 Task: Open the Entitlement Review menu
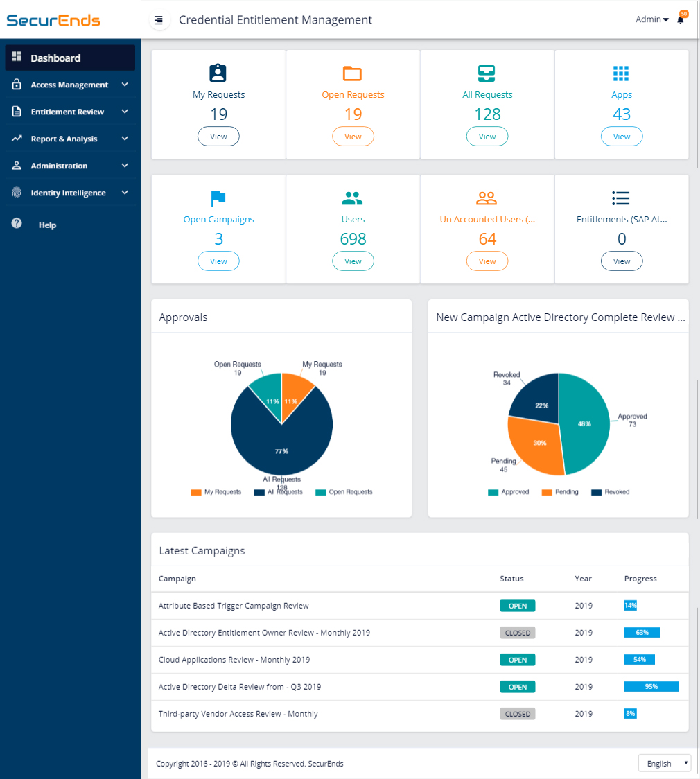pyautogui.click(x=69, y=111)
